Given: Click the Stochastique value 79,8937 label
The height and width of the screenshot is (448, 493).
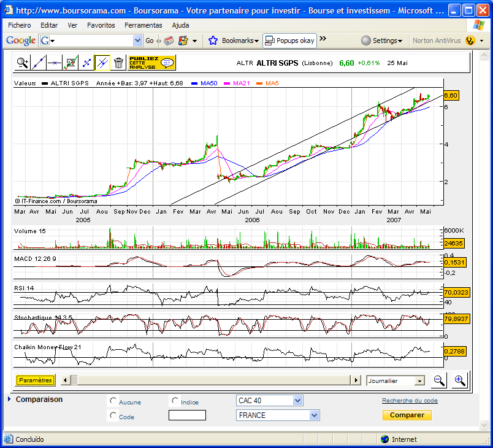Looking at the screenshot, I should point(456,319).
